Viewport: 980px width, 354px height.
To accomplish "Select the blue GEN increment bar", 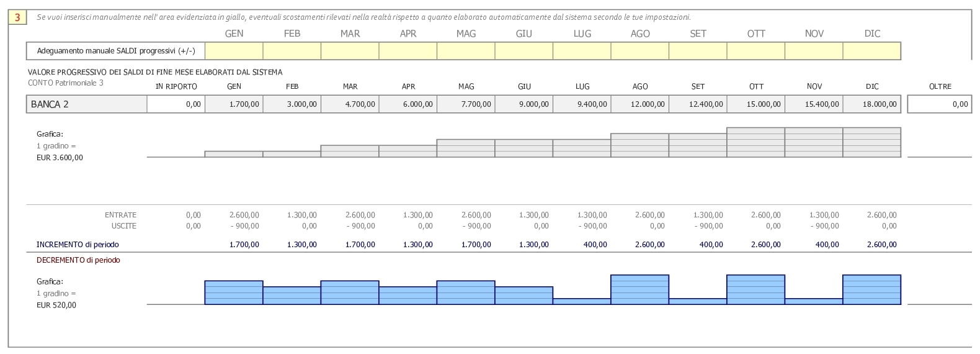I will (x=234, y=293).
